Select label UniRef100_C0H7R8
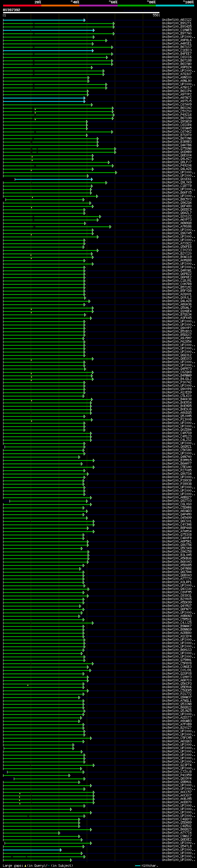 tap(177, 284)
